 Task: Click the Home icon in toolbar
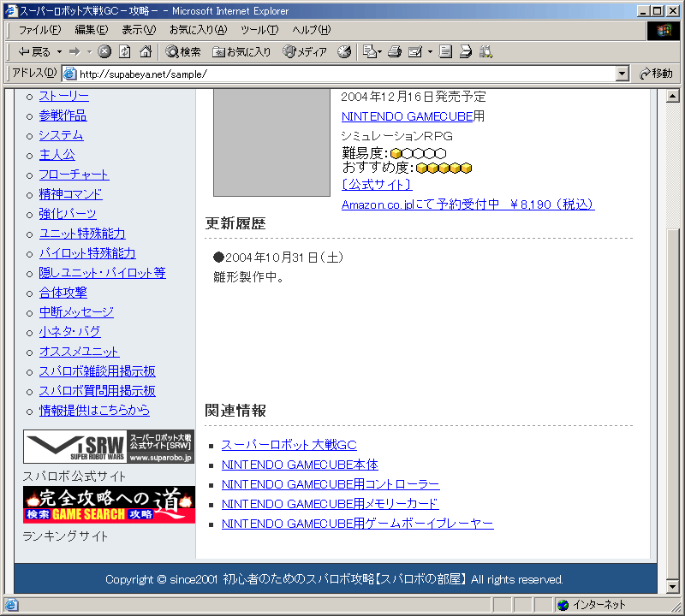146,52
